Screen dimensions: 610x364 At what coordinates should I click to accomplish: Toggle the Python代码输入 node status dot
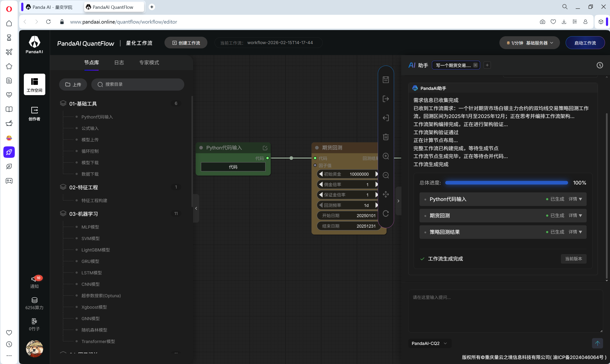click(201, 148)
